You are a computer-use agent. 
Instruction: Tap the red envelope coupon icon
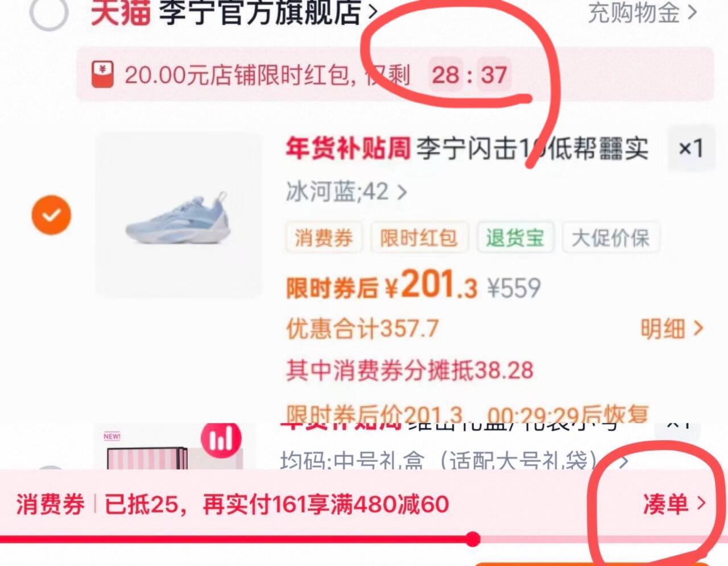coord(103,74)
